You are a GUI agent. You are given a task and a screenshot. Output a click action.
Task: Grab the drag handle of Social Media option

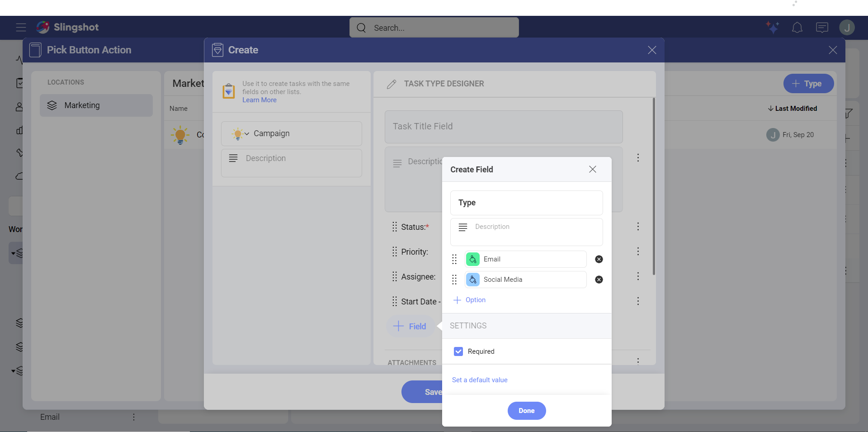point(454,280)
